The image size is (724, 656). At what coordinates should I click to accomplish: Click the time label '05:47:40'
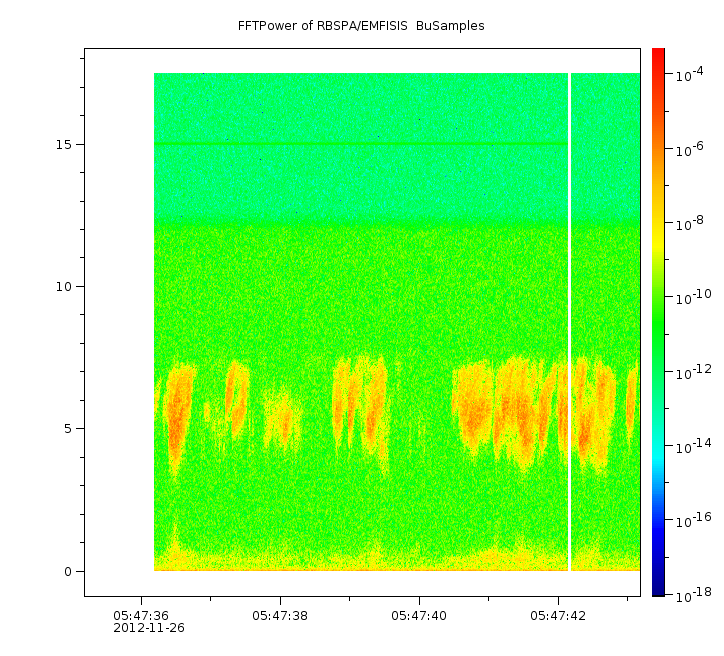pos(419,616)
